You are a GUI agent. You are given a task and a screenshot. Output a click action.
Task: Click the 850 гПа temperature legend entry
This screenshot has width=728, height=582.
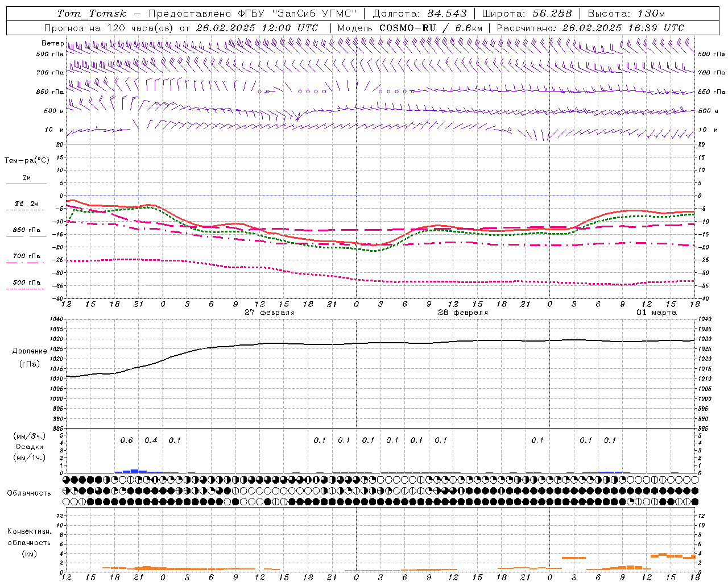27,230
